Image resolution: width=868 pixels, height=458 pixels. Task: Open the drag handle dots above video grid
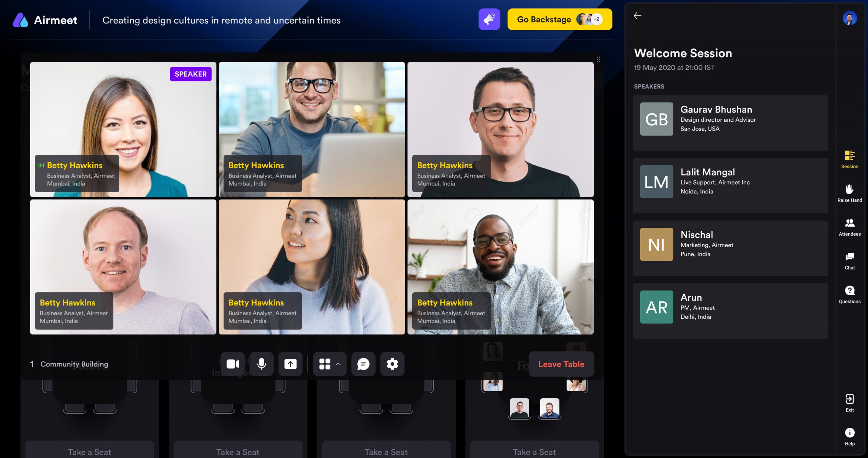click(x=598, y=59)
